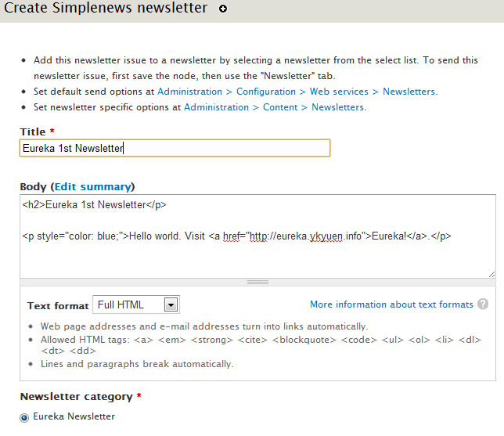Click the Create Simplenews newsletter heading
The width and height of the screenshot is (504, 436).
click(x=104, y=9)
